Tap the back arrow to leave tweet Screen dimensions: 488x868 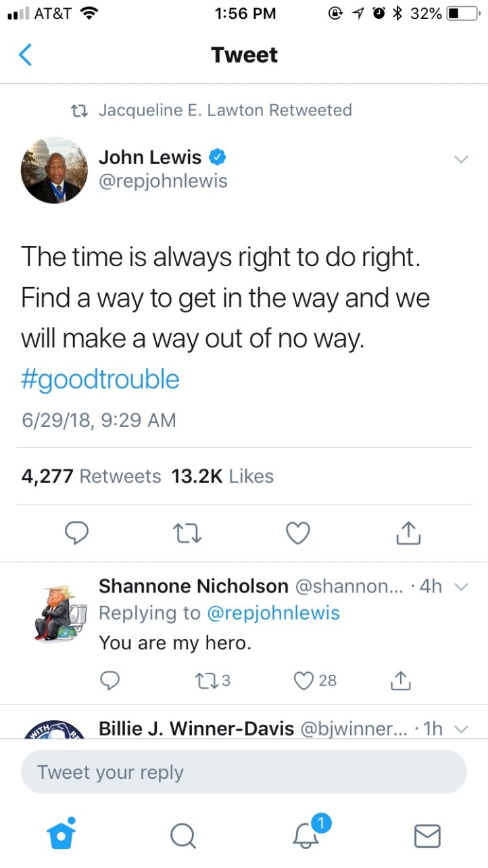pyautogui.click(x=25, y=55)
